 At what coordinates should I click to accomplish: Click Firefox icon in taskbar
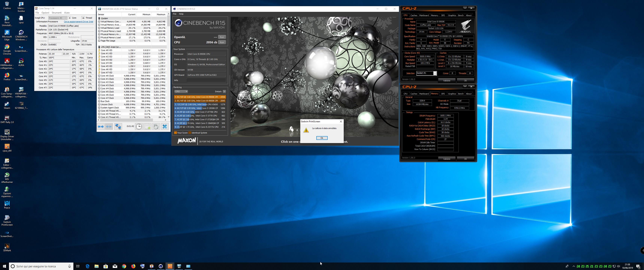click(133, 266)
